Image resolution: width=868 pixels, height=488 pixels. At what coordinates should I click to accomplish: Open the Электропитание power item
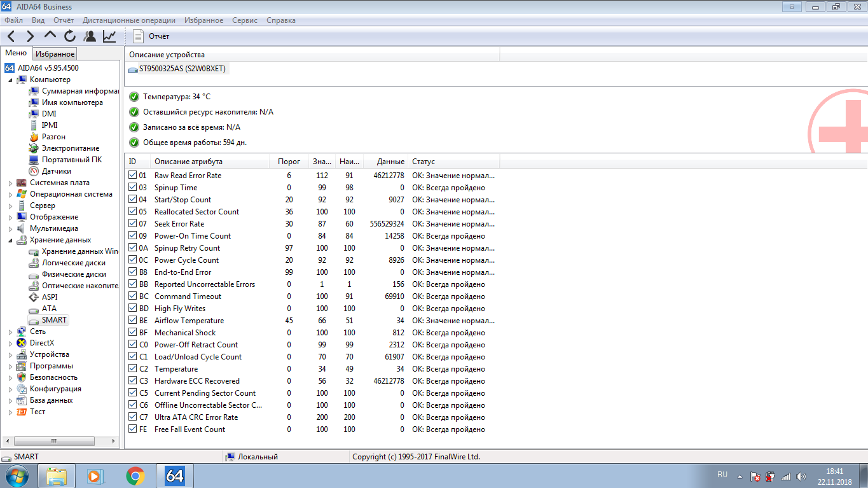point(70,148)
